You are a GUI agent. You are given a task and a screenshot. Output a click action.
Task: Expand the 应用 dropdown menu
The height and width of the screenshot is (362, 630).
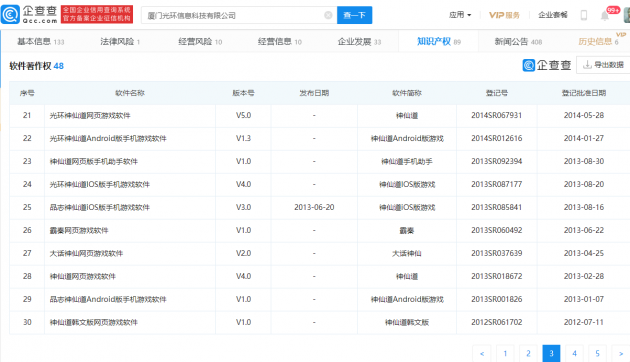[460, 15]
